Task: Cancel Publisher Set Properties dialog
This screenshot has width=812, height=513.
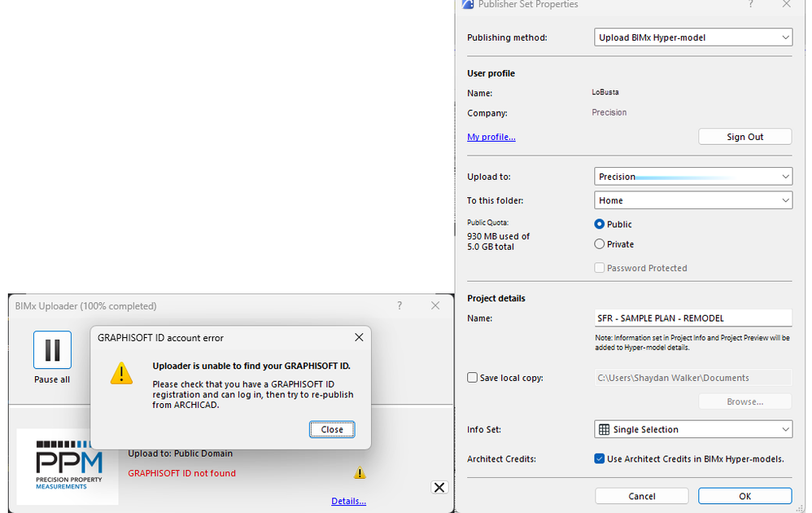Action: 642,496
